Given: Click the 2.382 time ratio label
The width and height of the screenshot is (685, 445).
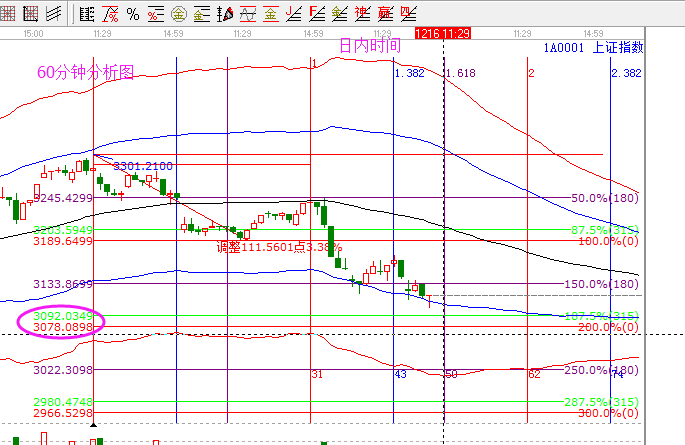Looking at the screenshot, I should coord(626,73).
